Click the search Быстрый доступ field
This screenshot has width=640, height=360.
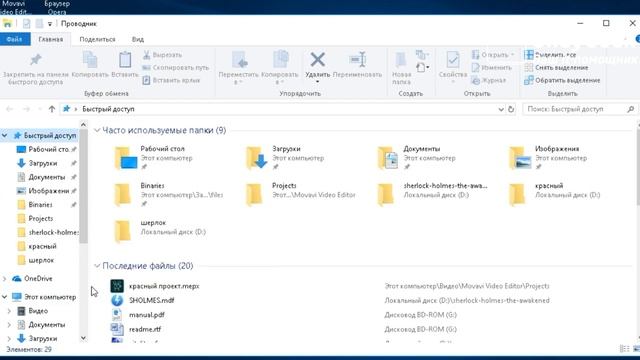pyautogui.click(x=580, y=109)
